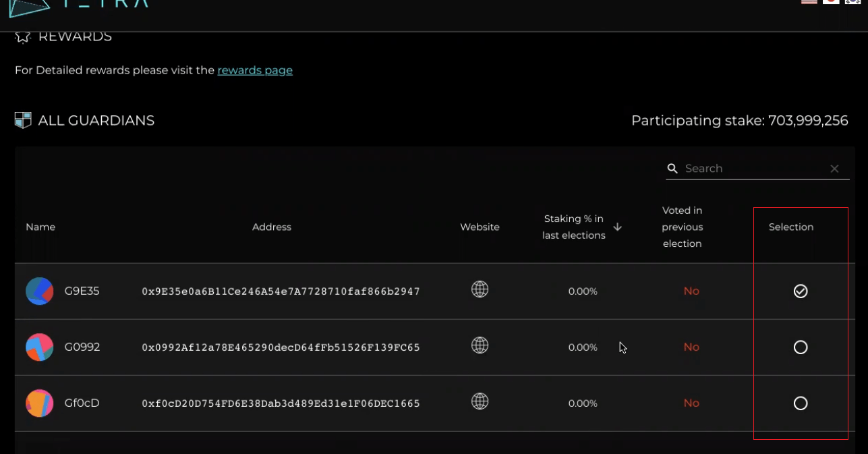Viewport: 868px width, 454px height.
Task: Click the search magnifier icon
Action: 672,169
